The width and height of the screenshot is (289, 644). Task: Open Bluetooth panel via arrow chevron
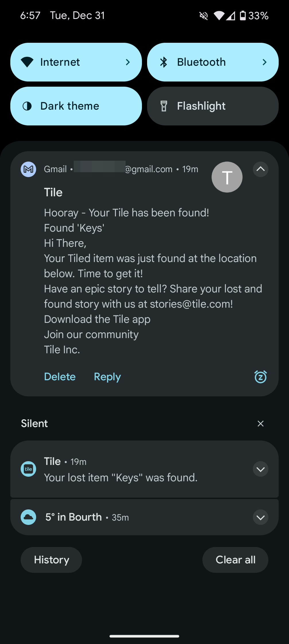(x=265, y=62)
